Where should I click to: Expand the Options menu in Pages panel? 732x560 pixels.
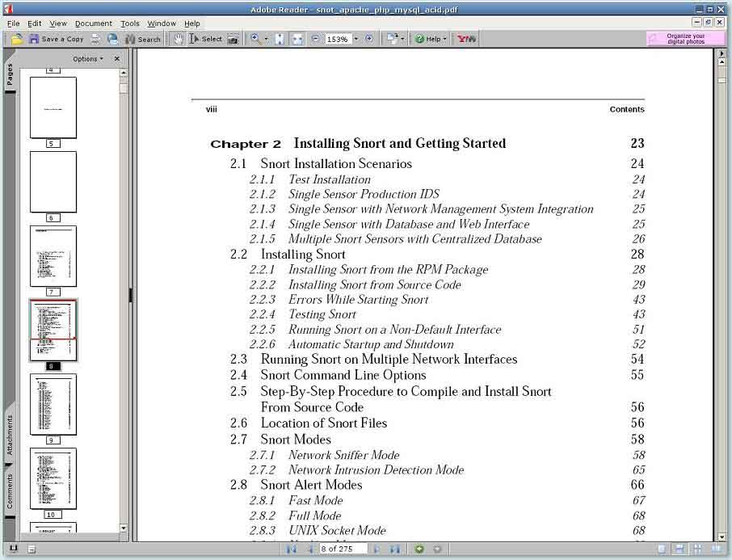point(87,59)
